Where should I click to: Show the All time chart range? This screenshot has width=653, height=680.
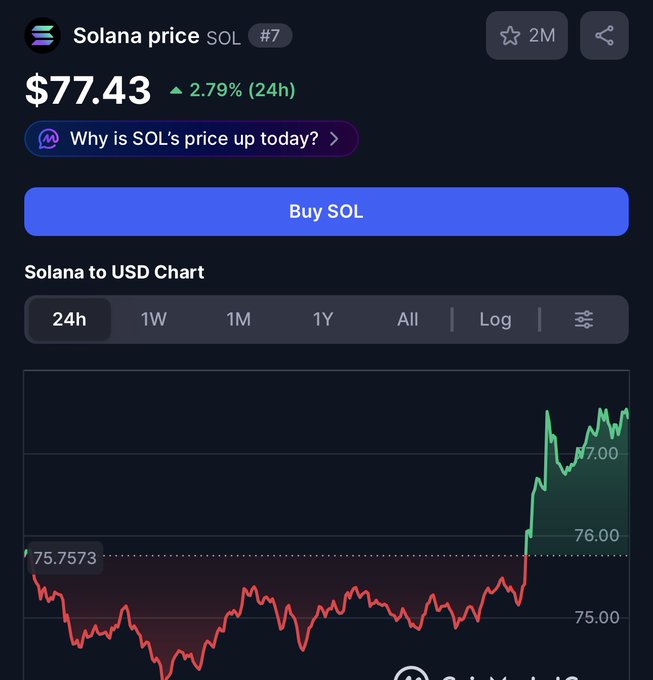point(408,320)
